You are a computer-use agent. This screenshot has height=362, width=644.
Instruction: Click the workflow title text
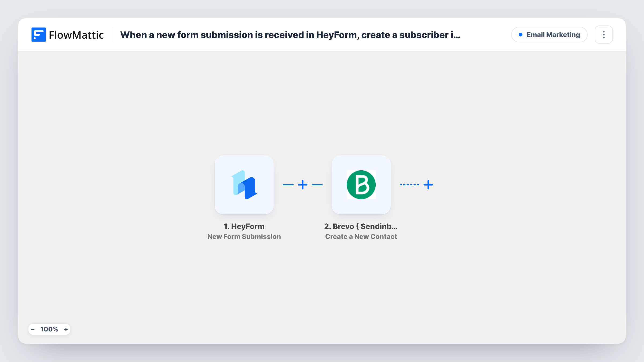pos(290,35)
